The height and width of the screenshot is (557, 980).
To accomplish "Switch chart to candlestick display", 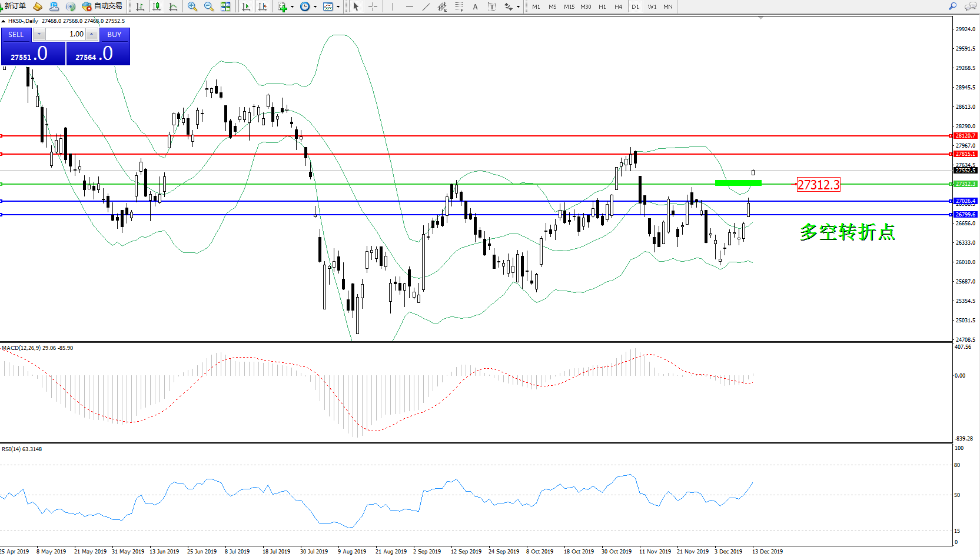I will tap(157, 6).
